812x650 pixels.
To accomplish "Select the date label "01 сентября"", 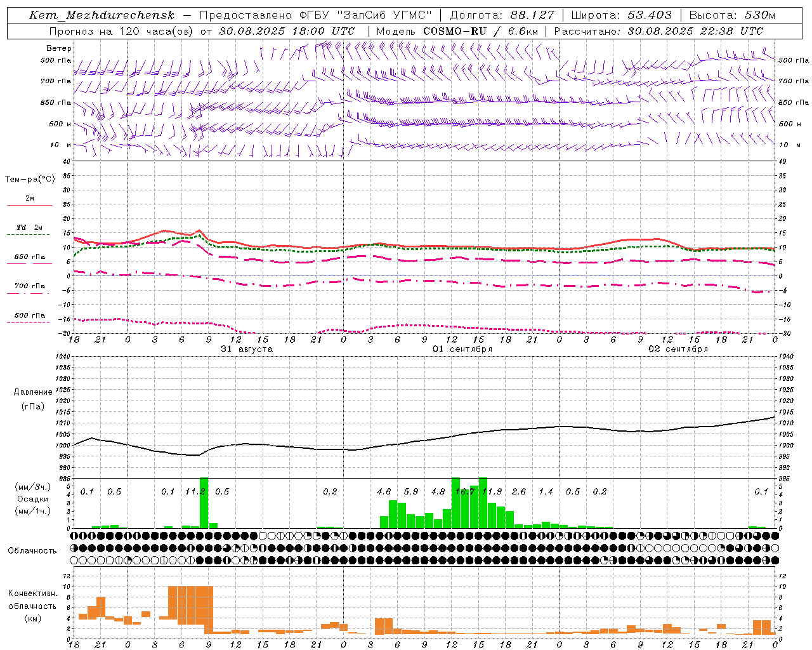I will 462,349.
